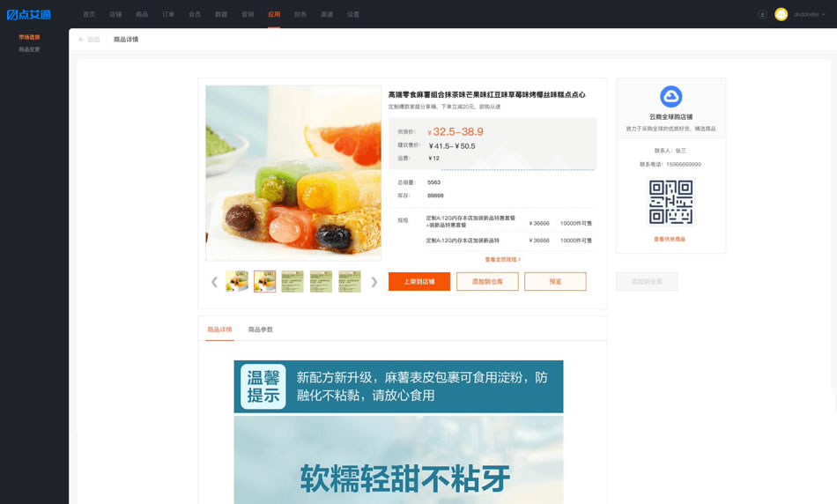The height and width of the screenshot is (504, 837).
Task: Show next thumbnails with right chevron
Action: click(374, 282)
